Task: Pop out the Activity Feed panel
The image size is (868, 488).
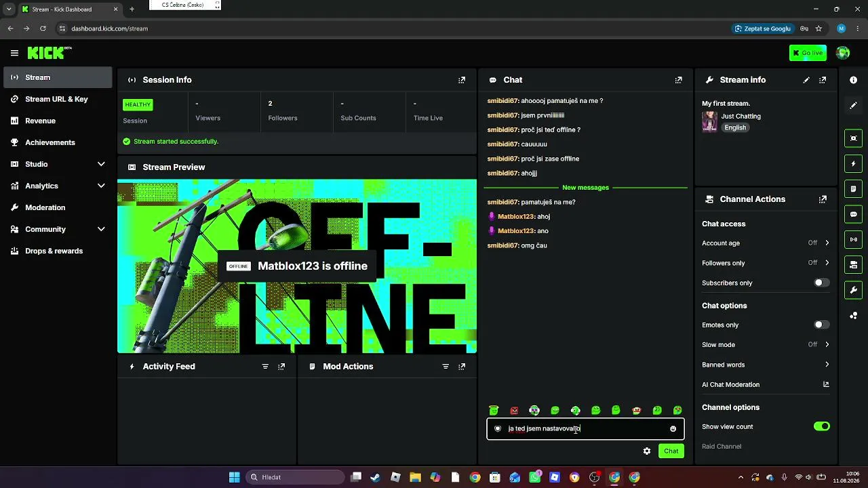Action: coord(281,367)
